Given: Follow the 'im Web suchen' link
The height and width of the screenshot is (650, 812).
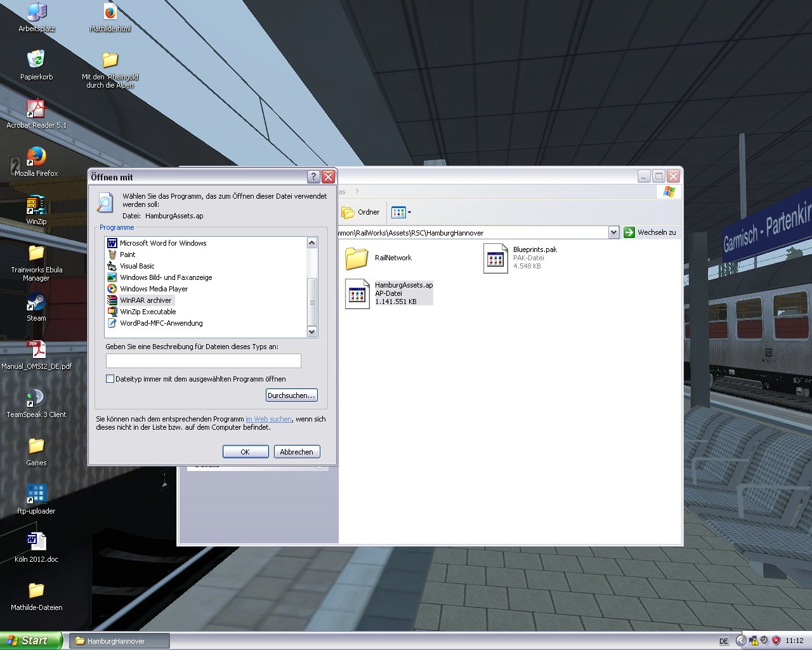Looking at the screenshot, I should coord(269,419).
